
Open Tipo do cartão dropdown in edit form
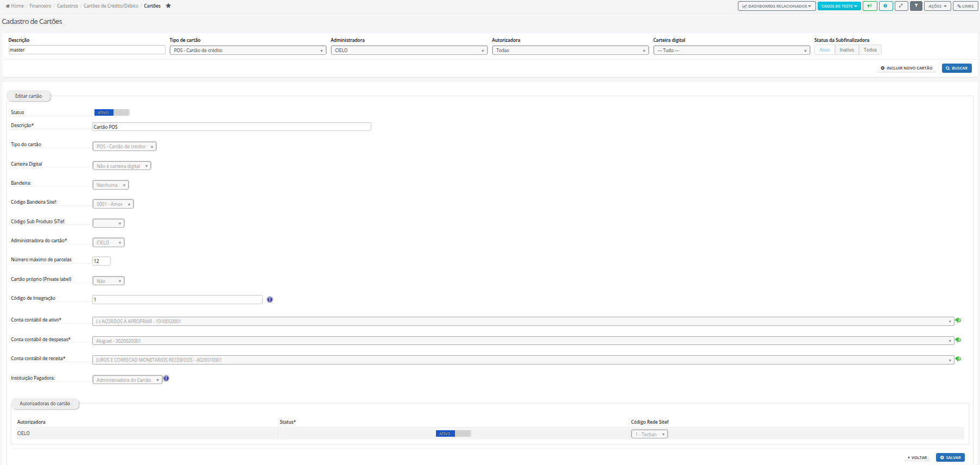pos(125,147)
